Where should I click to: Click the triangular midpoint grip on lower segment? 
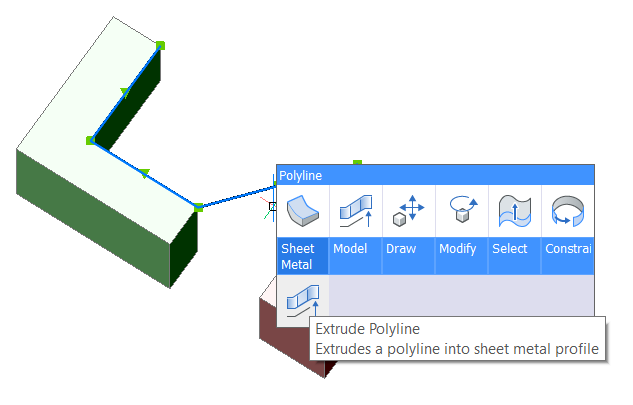(x=145, y=174)
